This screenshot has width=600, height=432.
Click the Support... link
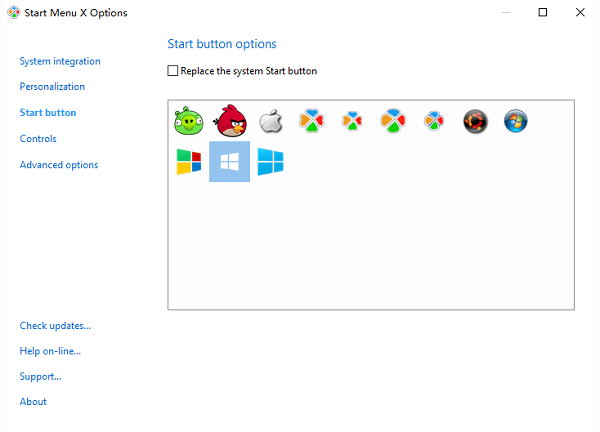click(x=41, y=377)
